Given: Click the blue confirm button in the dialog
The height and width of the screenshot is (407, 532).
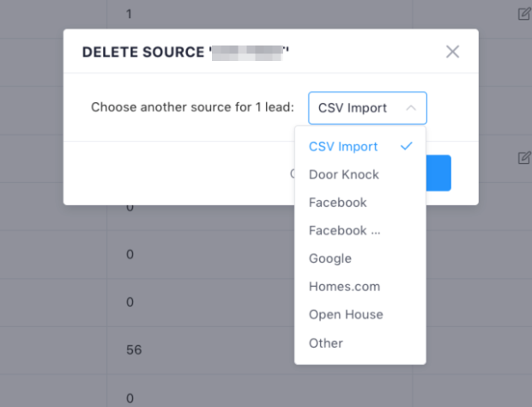Looking at the screenshot, I should [x=438, y=173].
